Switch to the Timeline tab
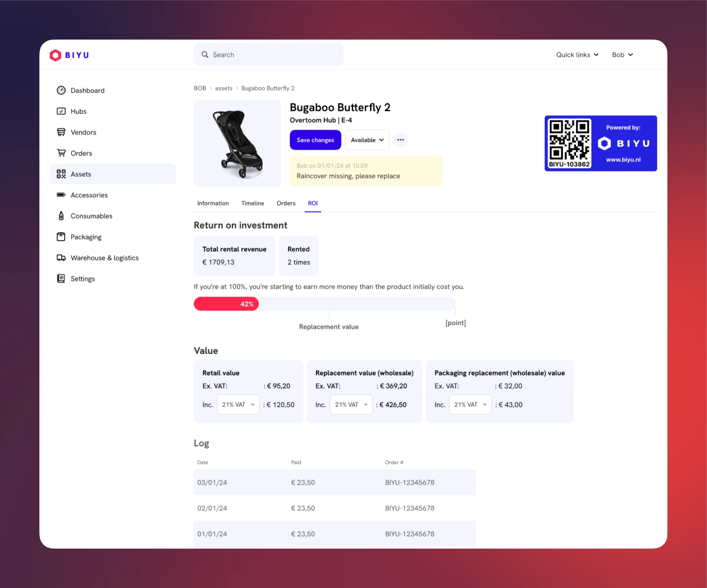This screenshot has width=707, height=588. (x=252, y=203)
